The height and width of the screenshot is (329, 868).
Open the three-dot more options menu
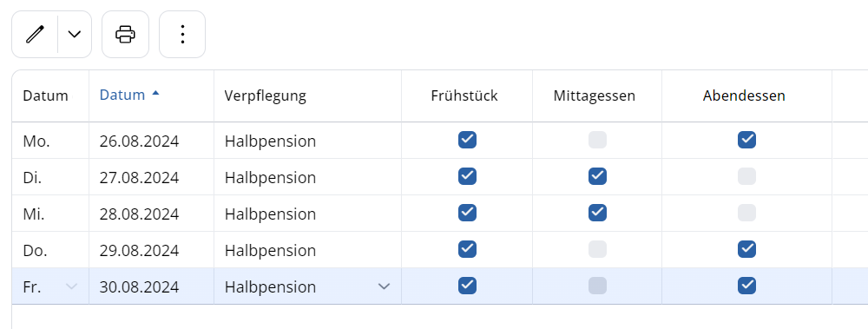(182, 35)
